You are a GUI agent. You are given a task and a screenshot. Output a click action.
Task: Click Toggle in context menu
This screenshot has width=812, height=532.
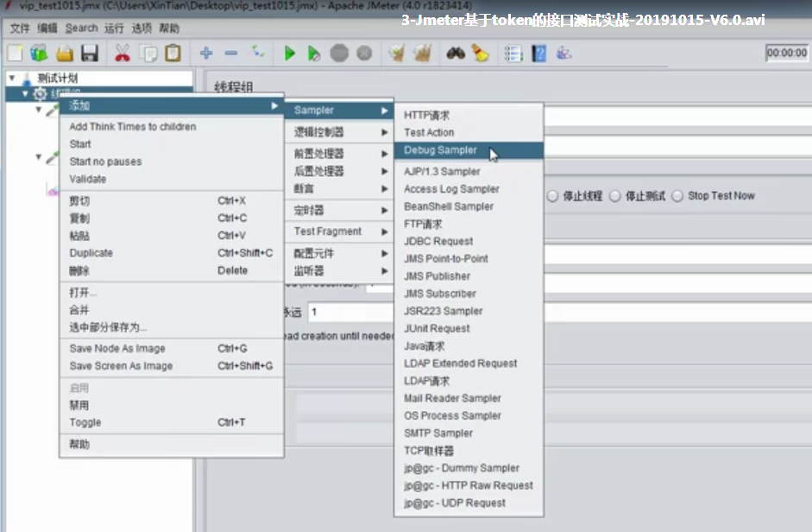pos(172,422)
